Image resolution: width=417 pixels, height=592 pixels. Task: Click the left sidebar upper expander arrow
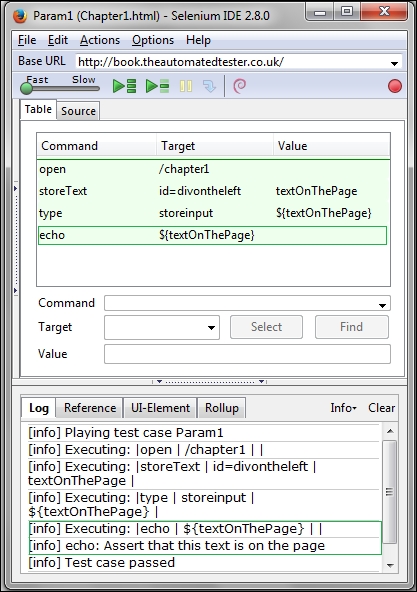[x=15, y=188]
